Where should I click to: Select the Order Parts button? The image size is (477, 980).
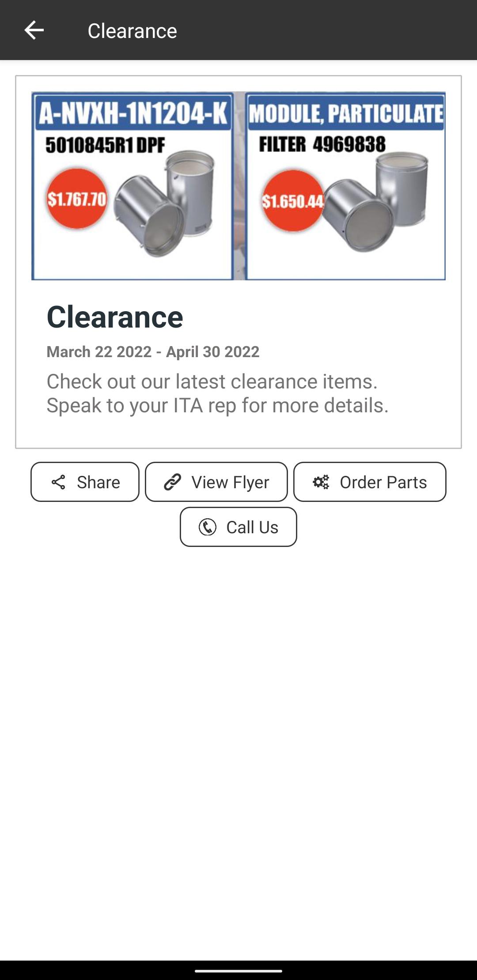tap(370, 482)
